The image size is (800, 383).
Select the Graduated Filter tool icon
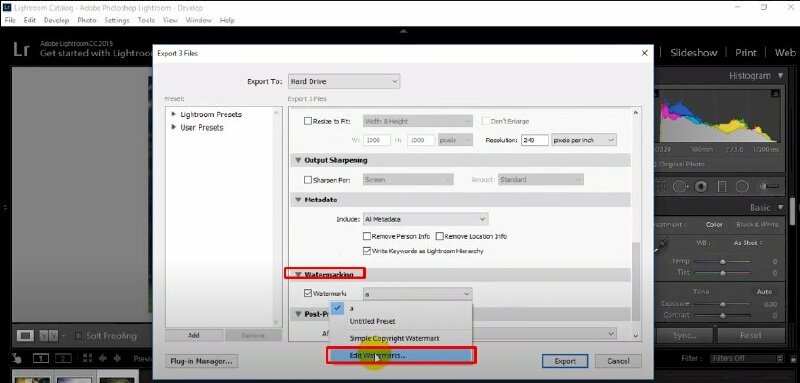[722, 187]
